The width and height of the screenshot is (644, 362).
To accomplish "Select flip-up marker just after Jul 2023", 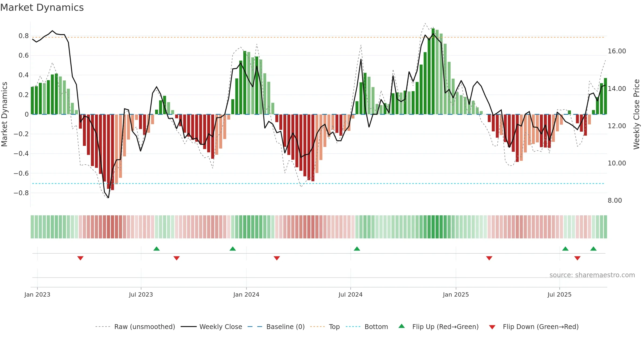I will click(x=157, y=249).
